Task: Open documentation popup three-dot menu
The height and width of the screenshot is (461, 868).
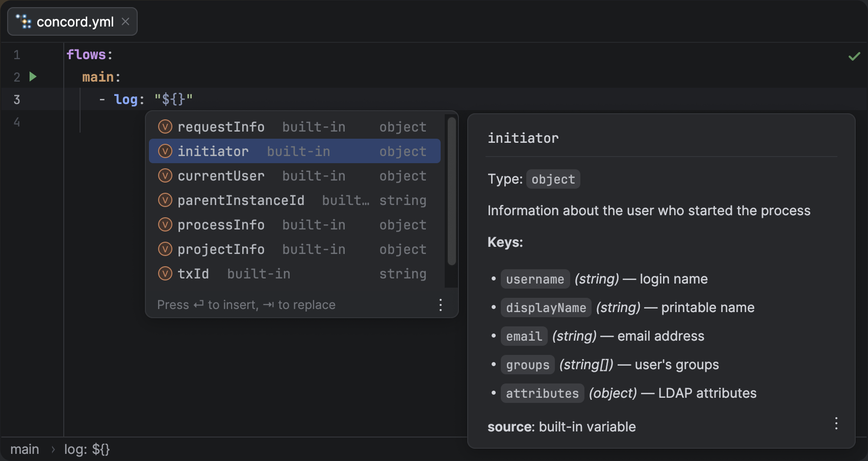Action: 836,423
